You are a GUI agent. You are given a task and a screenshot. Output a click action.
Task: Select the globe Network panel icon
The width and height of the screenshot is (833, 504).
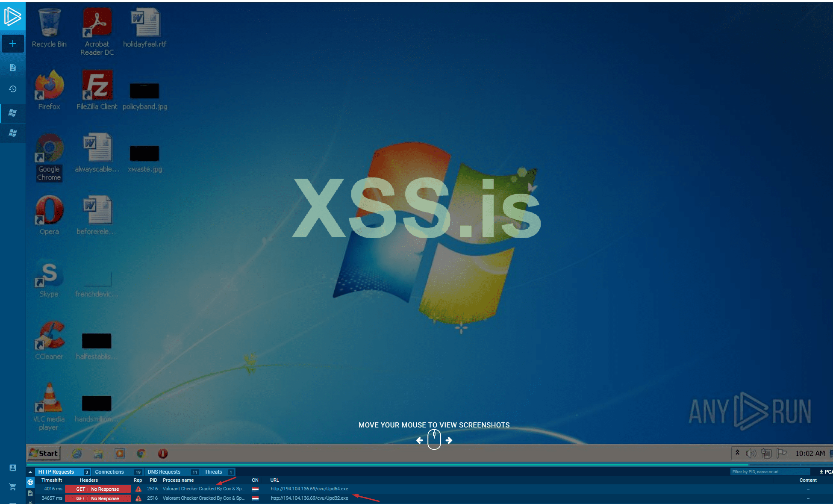30,482
